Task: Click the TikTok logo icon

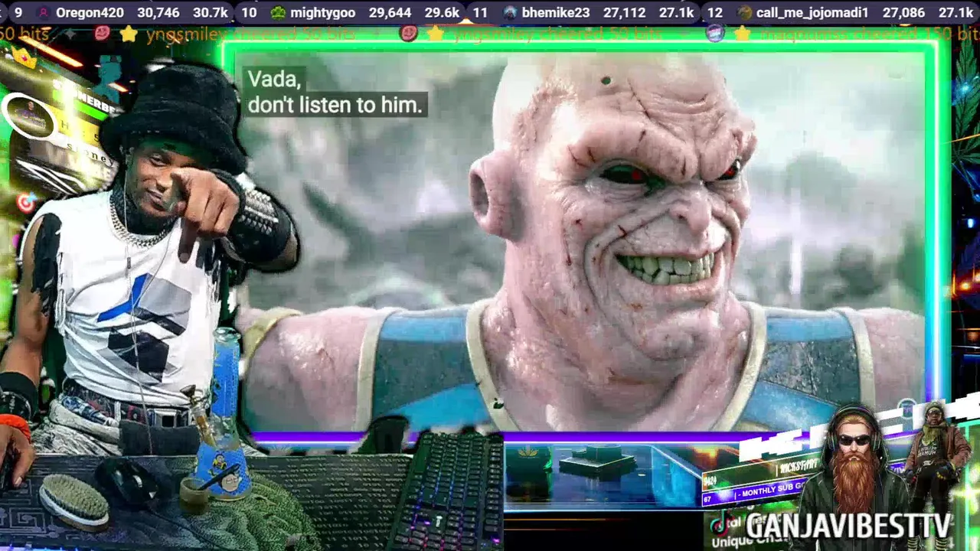Action: click(720, 524)
